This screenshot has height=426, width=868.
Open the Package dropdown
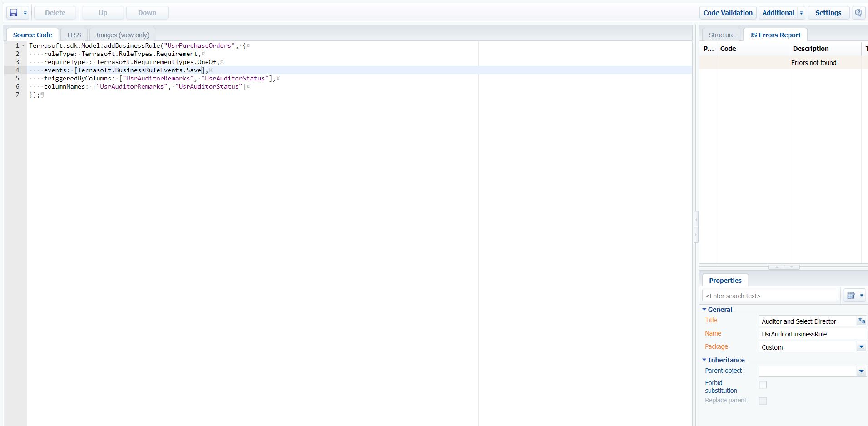click(861, 347)
